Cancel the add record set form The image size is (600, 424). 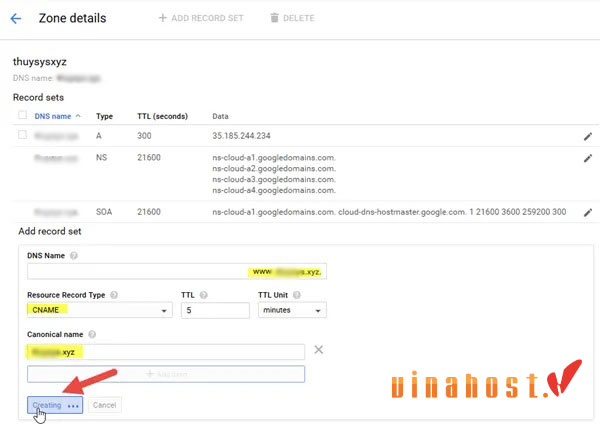point(105,405)
